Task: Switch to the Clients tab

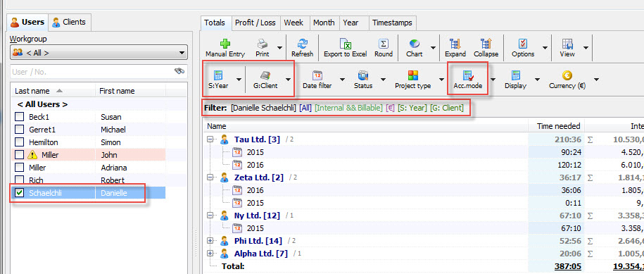Action: [69, 22]
